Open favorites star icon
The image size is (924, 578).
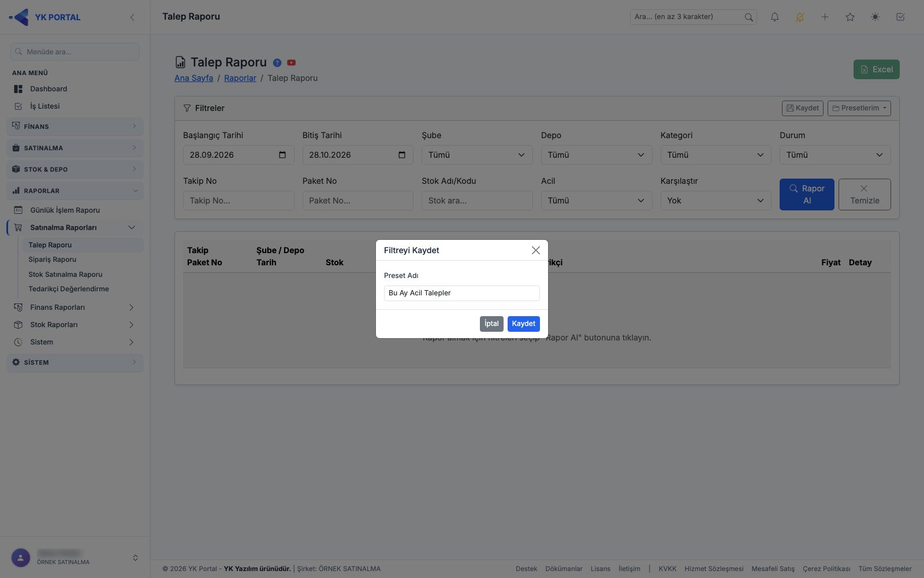point(850,17)
